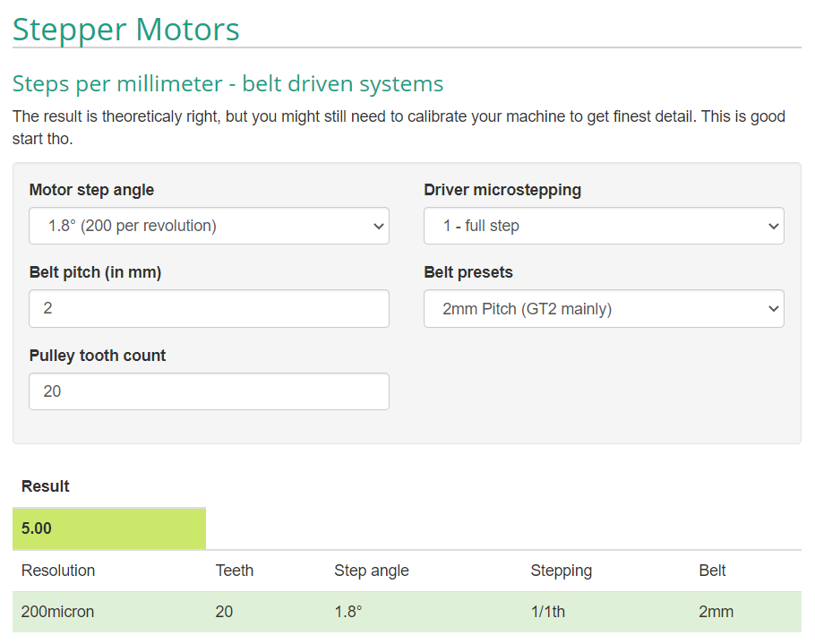Click the Pulley tooth count label

[98, 356]
